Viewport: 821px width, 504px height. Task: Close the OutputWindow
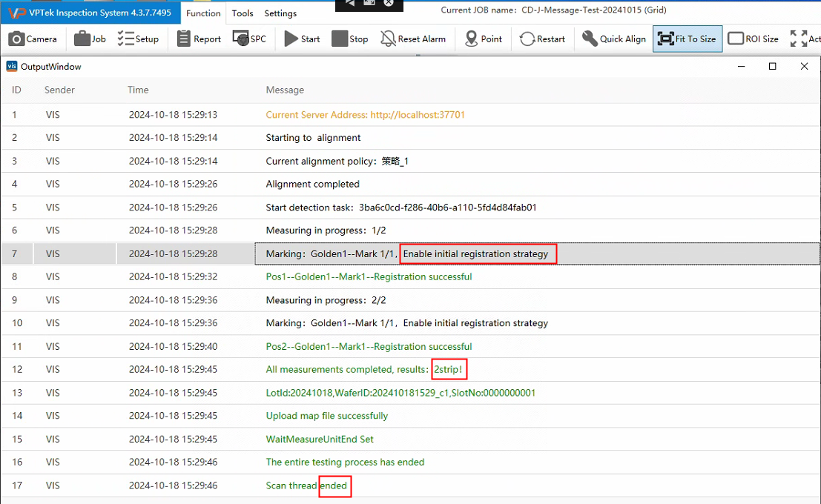point(804,67)
